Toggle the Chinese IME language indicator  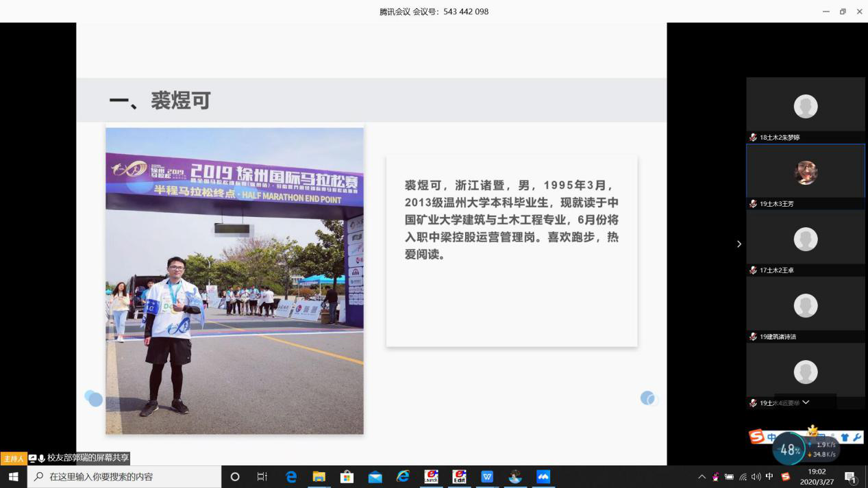pyautogui.click(x=769, y=476)
